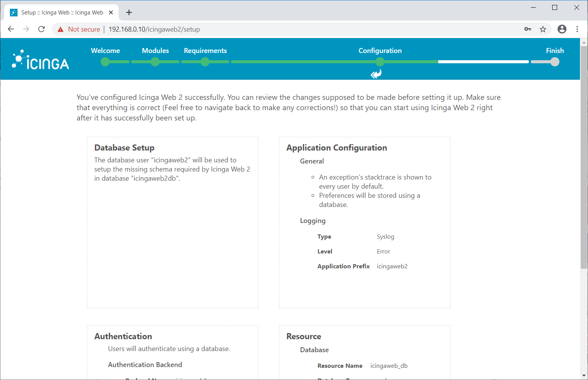The image size is (588, 380).
Task: Open Chrome's three-dot menu
Action: pos(577,29)
